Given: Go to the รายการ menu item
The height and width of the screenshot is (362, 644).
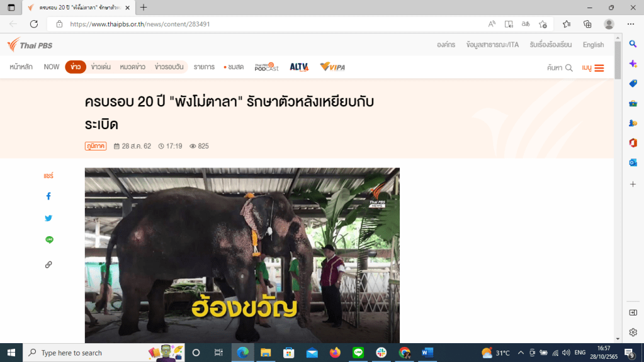Looking at the screenshot, I should 204,67.
